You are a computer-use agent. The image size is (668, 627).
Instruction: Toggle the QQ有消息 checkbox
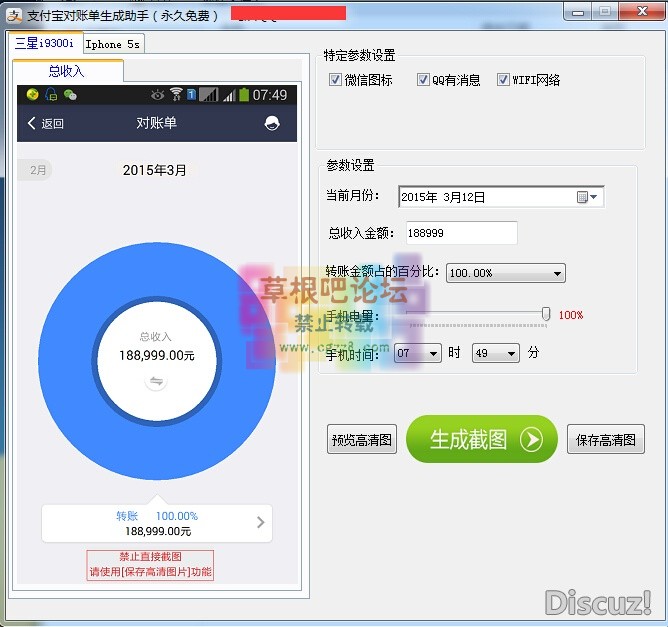click(x=423, y=80)
